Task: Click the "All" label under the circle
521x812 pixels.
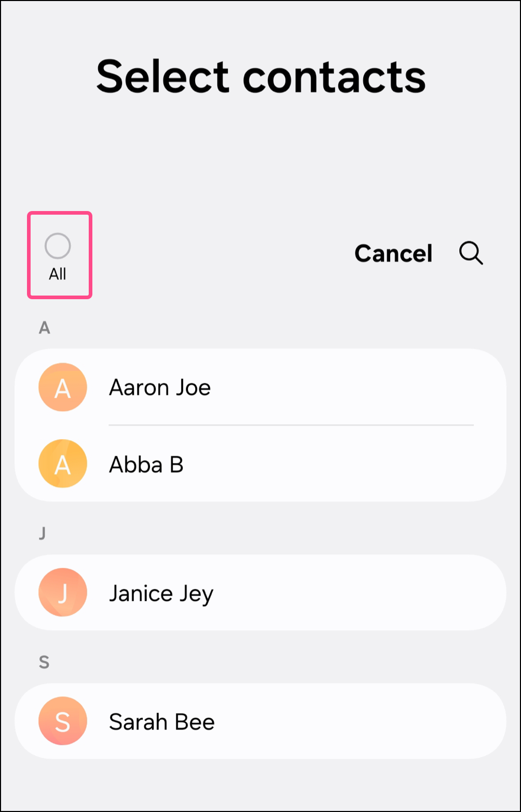Action: [x=58, y=274]
